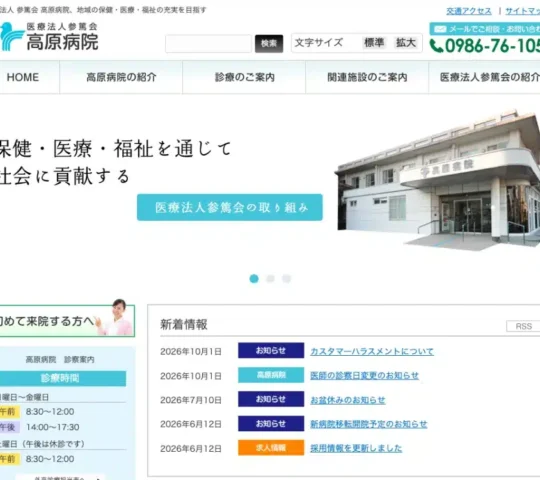Image resolution: width=540 pixels, height=480 pixels.
Task: Click the 検索 search button
Action: click(269, 43)
